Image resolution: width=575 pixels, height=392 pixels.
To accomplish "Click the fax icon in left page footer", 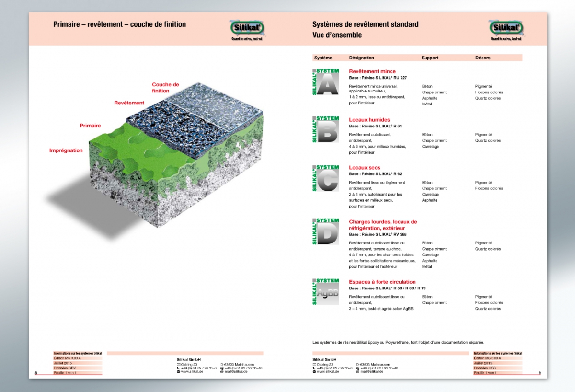I will (222, 368).
